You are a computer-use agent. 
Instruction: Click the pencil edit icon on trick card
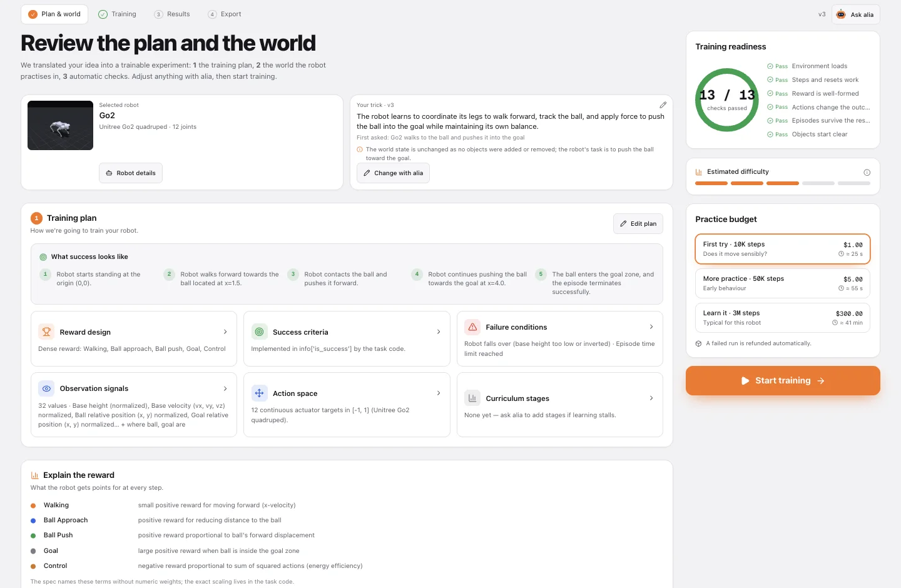click(663, 105)
